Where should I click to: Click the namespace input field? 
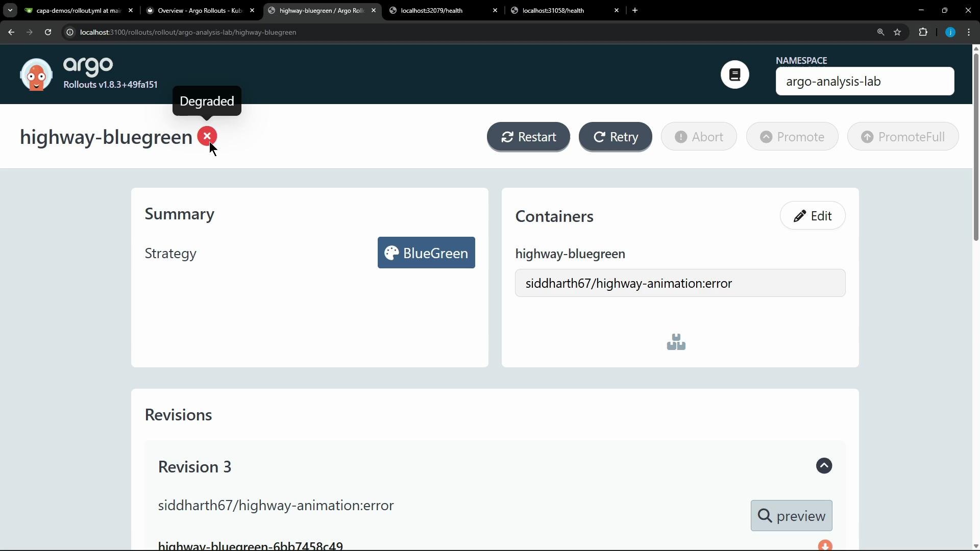click(865, 81)
